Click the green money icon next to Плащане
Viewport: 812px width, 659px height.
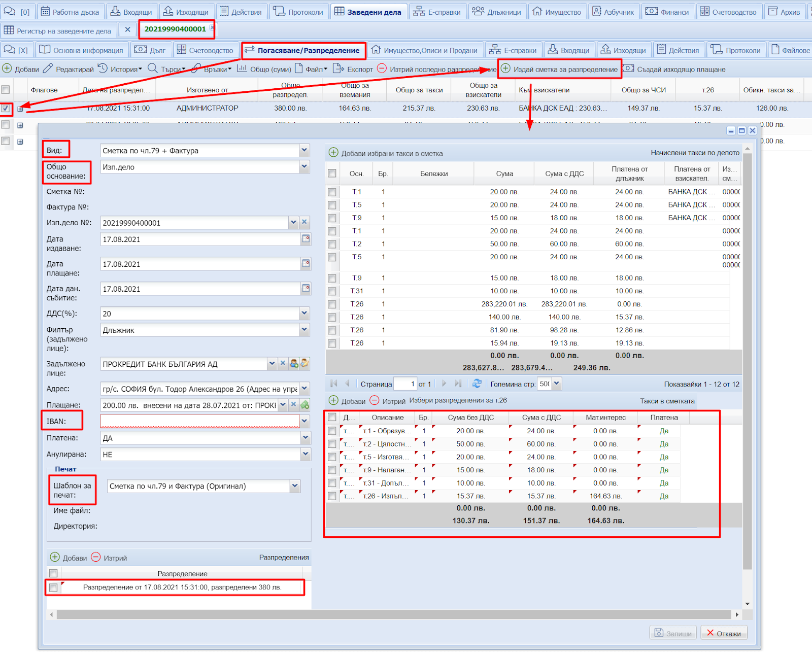[x=304, y=405]
